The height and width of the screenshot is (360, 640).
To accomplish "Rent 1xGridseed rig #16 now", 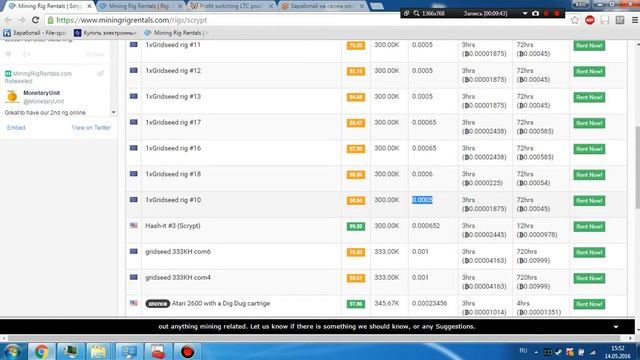I will [589, 149].
